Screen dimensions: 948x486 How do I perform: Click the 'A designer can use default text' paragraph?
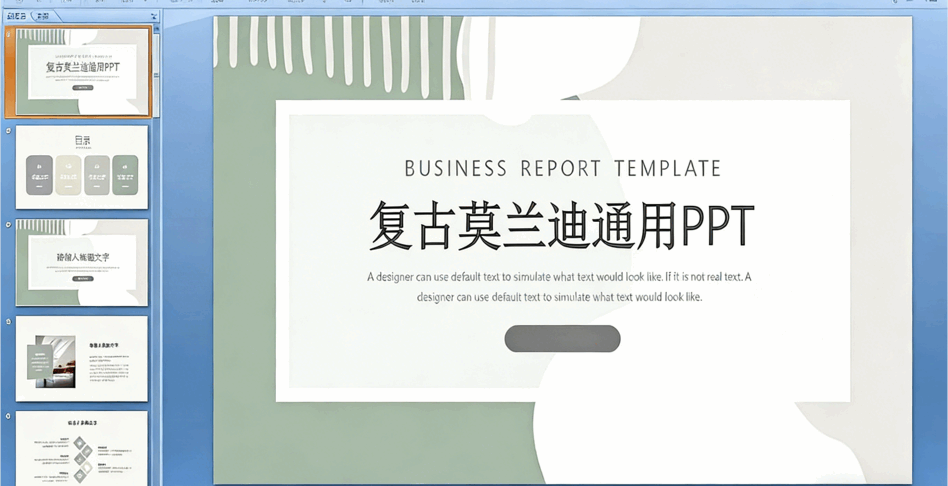[560, 287]
